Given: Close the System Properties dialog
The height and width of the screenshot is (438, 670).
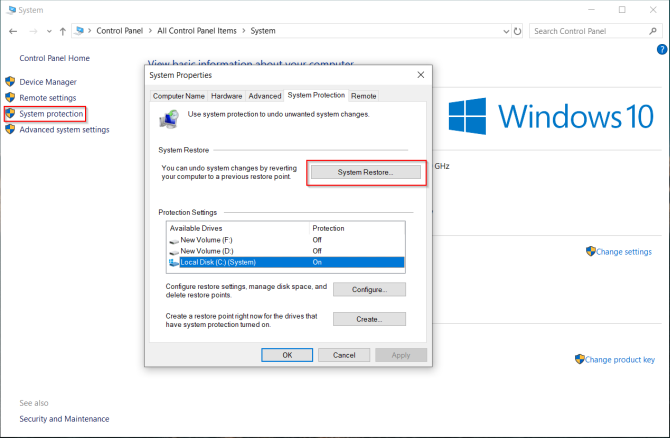Looking at the screenshot, I should click(421, 75).
